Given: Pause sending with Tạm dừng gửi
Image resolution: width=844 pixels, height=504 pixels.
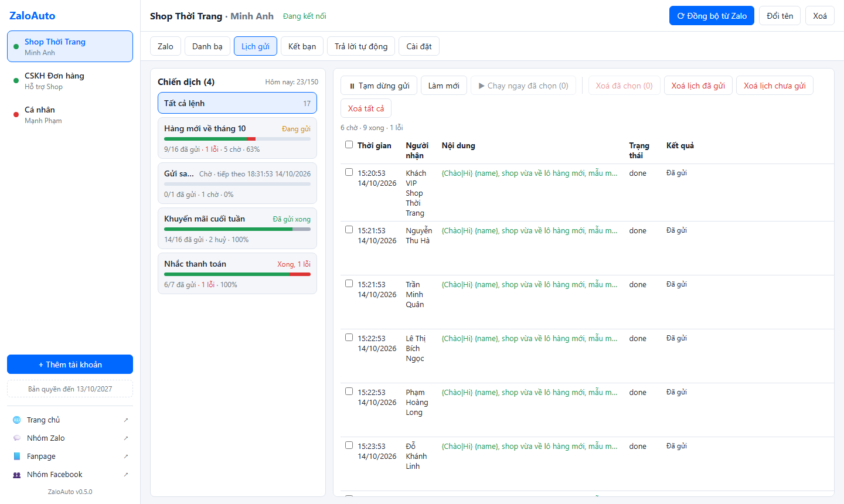Looking at the screenshot, I should [x=379, y=86].
